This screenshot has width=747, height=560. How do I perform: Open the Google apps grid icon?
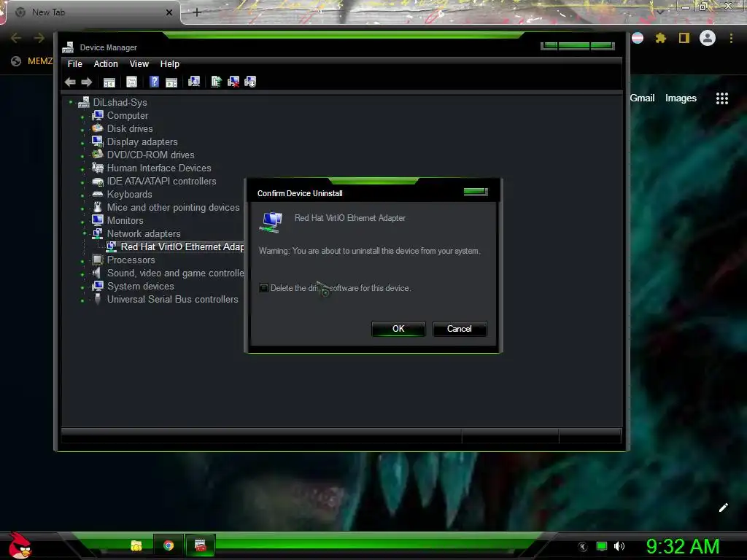(x=721, y=98)
